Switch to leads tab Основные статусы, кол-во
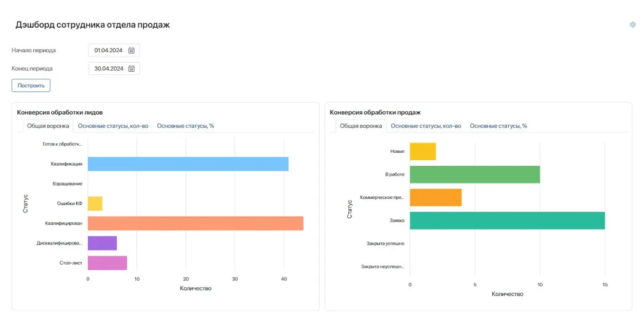Viewport: 644px width, 334px height. click(113, 126)
